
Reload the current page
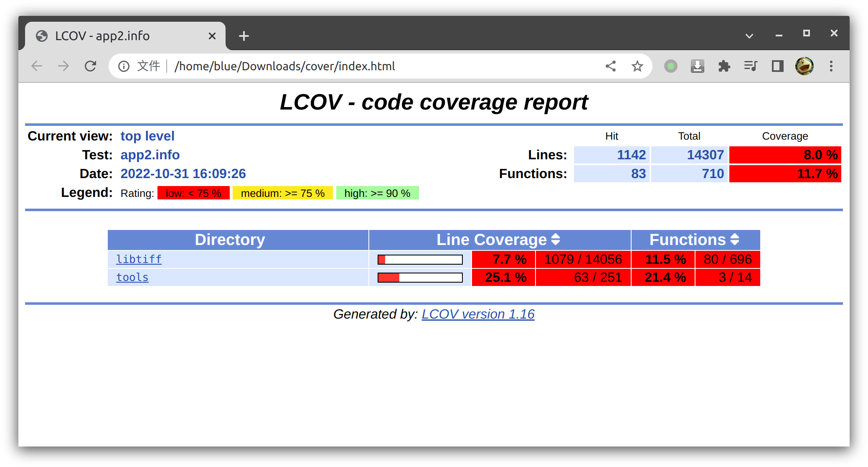pyautogui.click(x=90, y=66)
